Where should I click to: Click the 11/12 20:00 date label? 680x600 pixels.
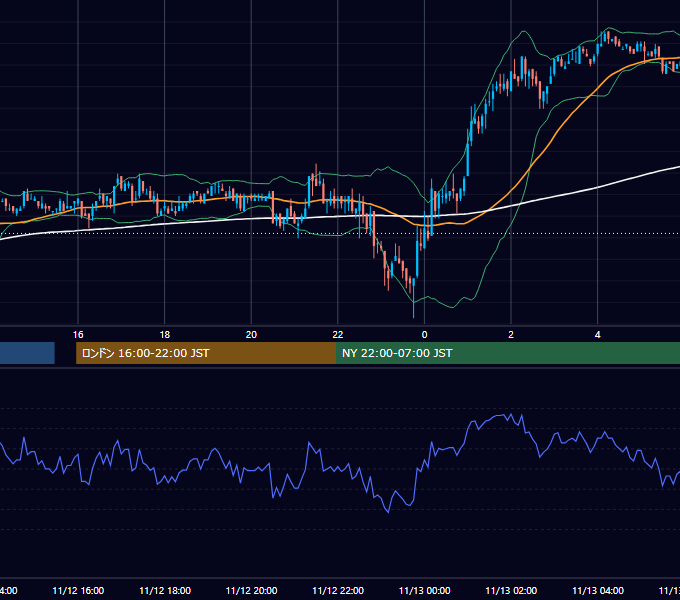[x=251, y=590]
